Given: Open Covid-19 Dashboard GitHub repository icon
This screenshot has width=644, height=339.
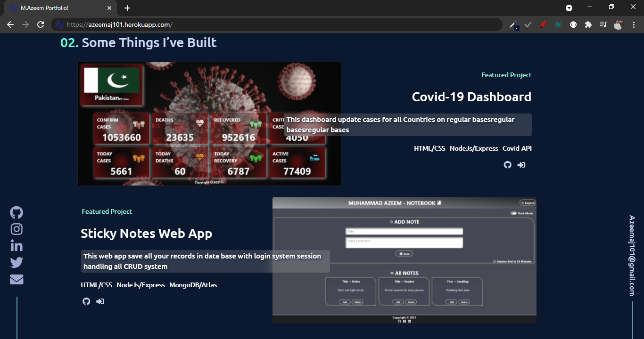Looking at the screenshot, I should point(507,165).
